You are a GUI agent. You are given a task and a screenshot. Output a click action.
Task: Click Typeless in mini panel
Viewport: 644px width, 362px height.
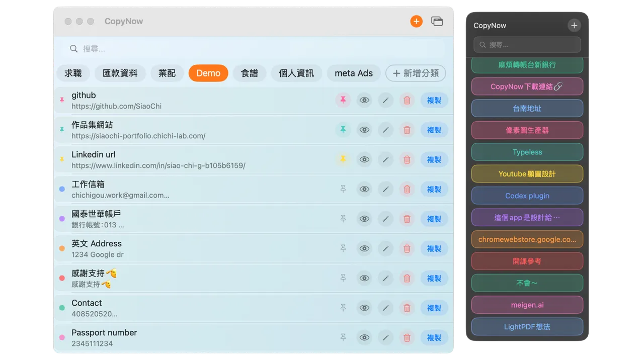click(x=527, y=152)
